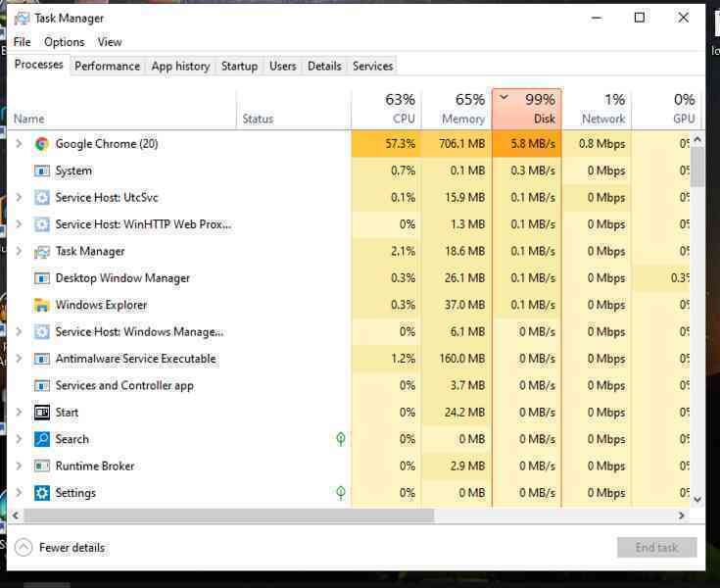Sort by the CPU column header
Screen dimensions: 720x588
[x=386, y=110]
